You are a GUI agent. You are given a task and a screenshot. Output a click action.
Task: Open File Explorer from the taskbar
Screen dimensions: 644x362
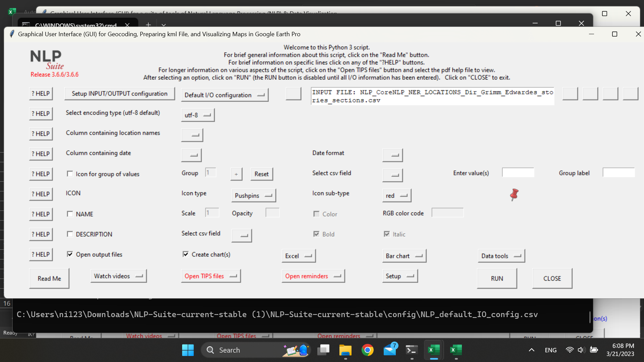tap(345, 350)
